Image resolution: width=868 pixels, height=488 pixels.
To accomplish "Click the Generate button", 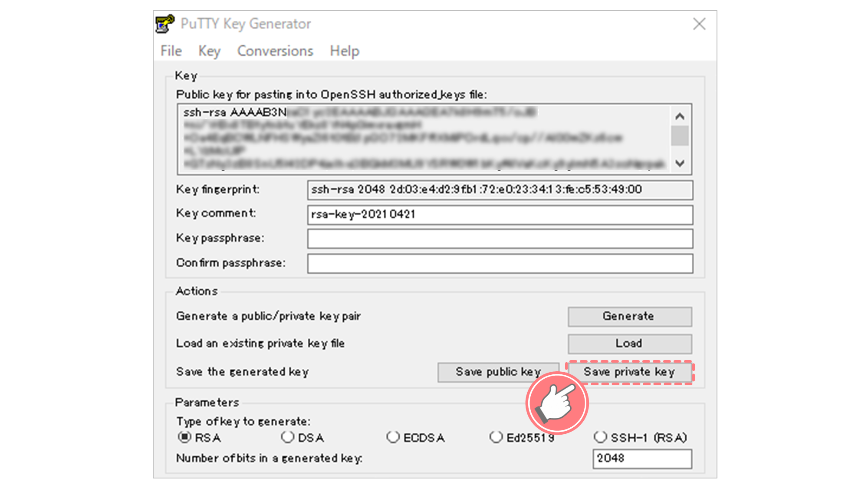I will 630,317.
